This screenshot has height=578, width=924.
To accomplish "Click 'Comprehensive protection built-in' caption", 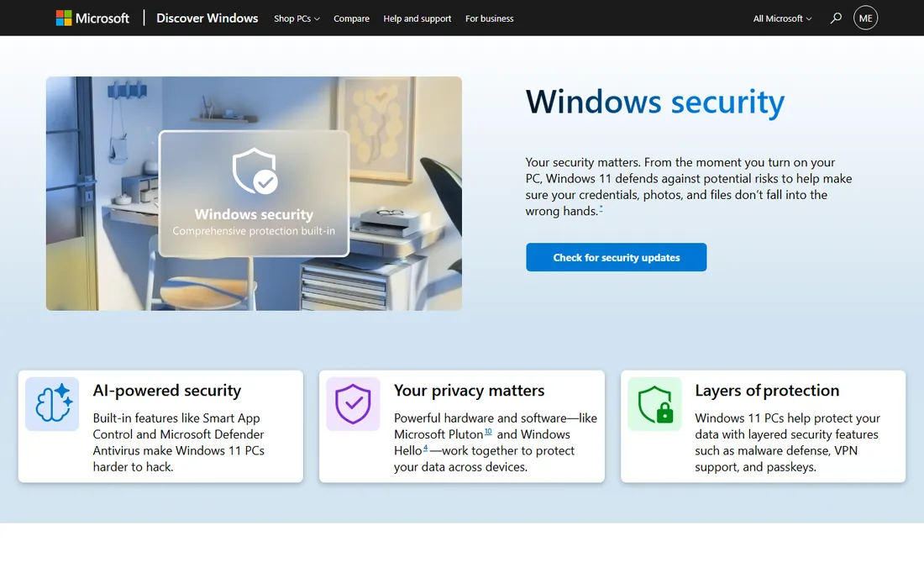I will click(254, 231).
